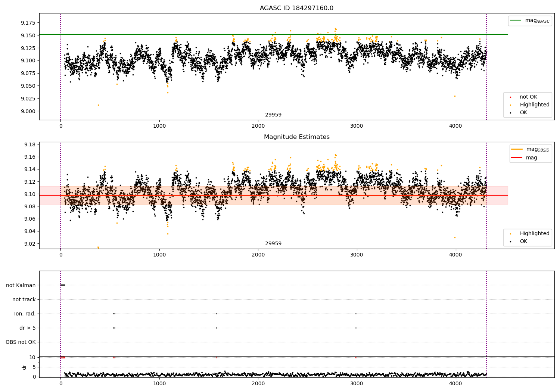This screenshot has height=392, width=560.
Task: Click 'Highlighted' entry in Magnitude Estimates legend
Action: pyautogui.click(x=534, y=234)
